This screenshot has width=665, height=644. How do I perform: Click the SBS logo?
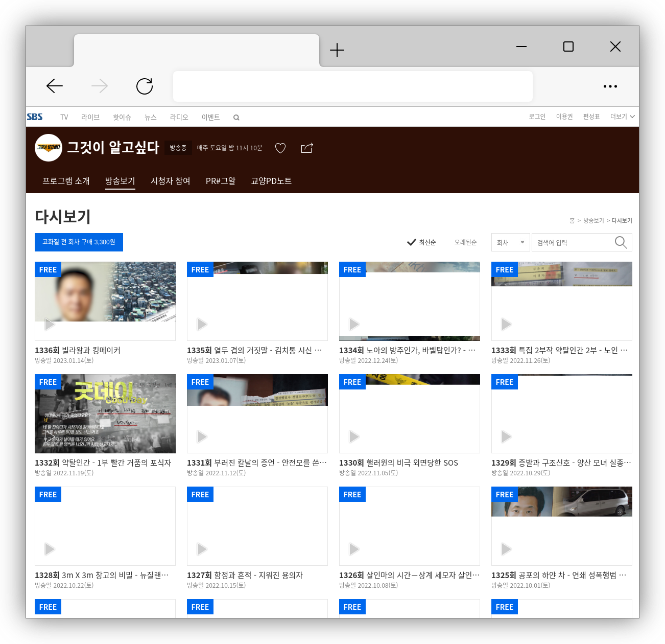[x=35, y=117]
